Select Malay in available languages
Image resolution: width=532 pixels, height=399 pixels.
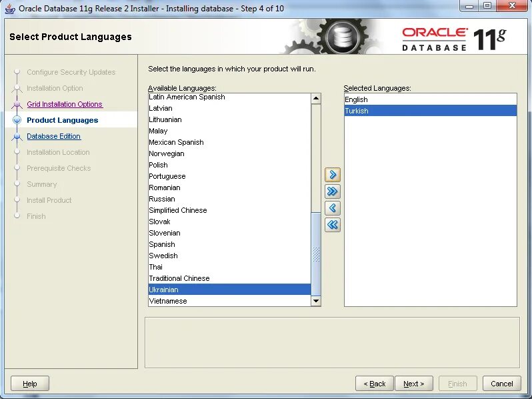(230, 131)
